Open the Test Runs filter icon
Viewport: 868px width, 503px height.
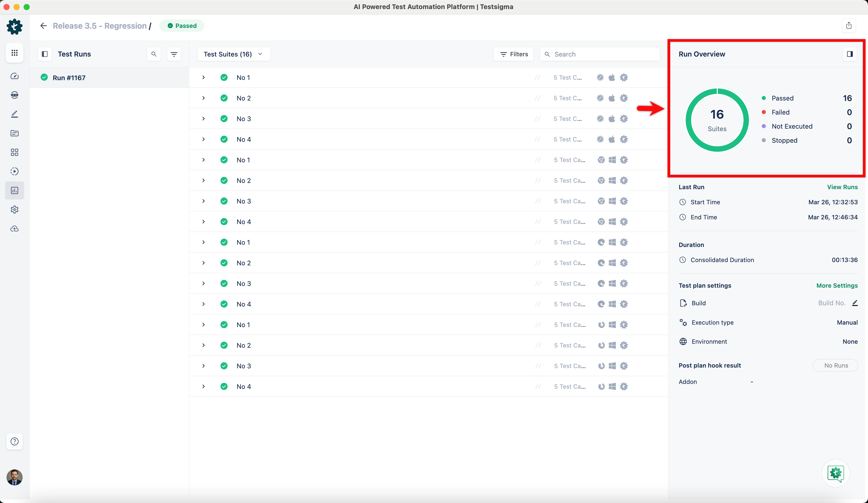tap(174, 54)
